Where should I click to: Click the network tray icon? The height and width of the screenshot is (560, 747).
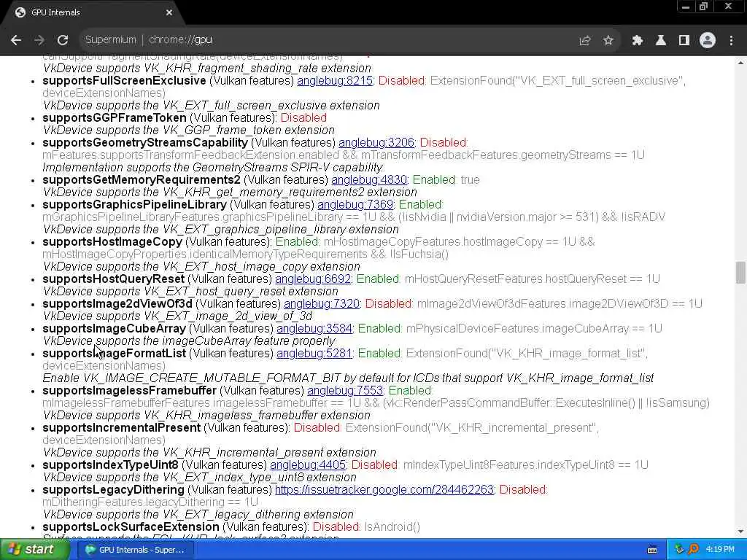tap(679, 550)
